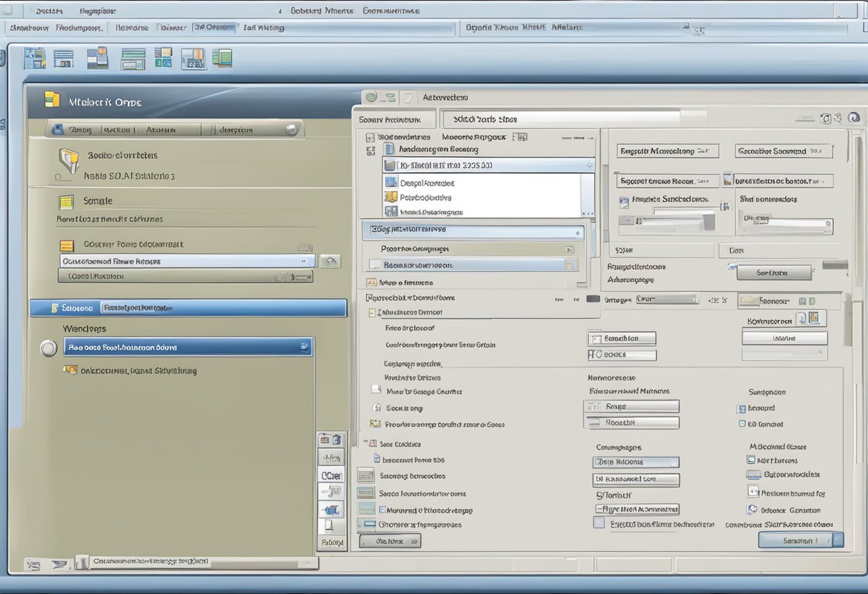Click the yellow note icon beside Sample
The image size is (868, 594).
tap(66, 201)
